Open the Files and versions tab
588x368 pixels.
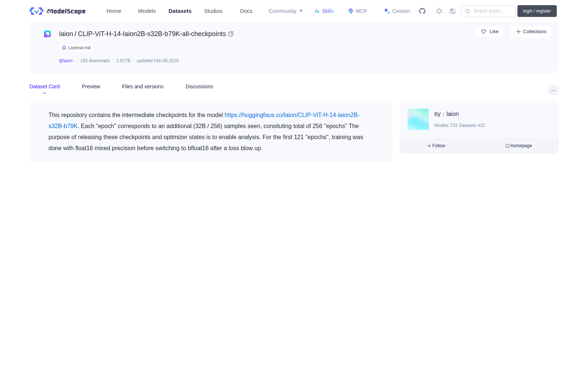tap(143, 86)
